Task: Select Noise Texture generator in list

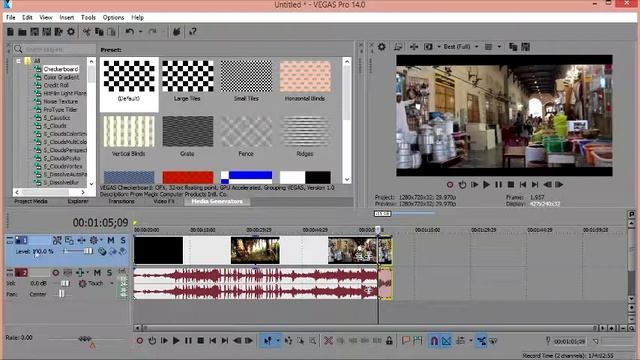Action: [60, 102]
